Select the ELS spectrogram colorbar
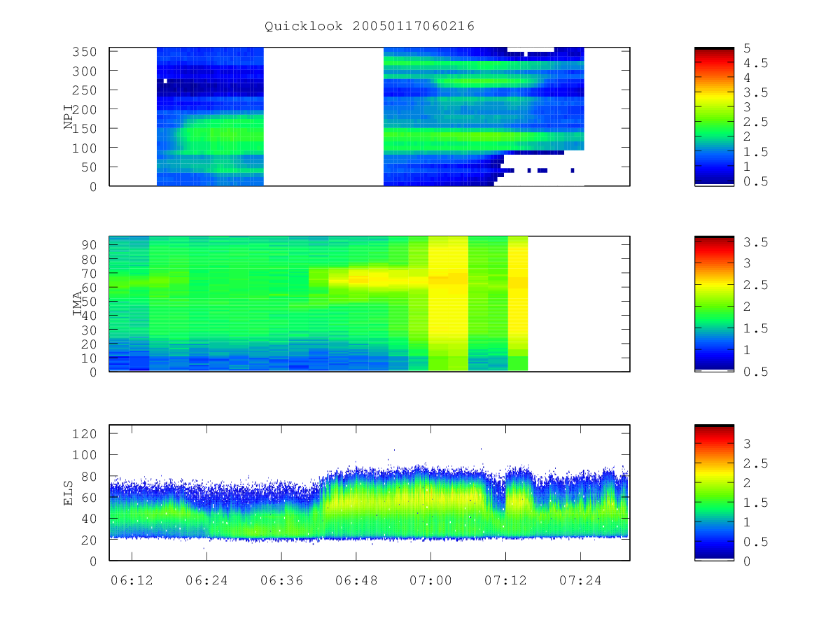 pos(714,493)
